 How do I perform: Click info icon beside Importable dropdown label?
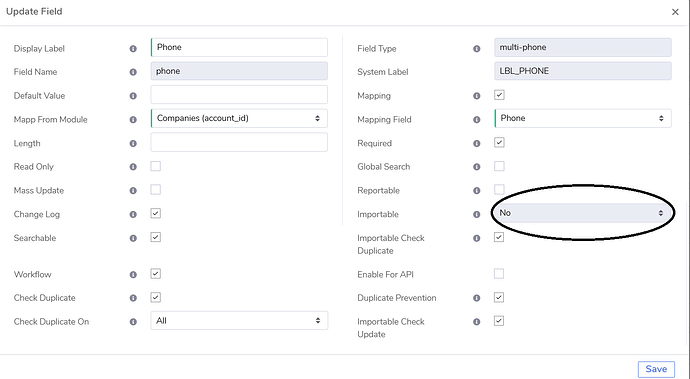477,214
